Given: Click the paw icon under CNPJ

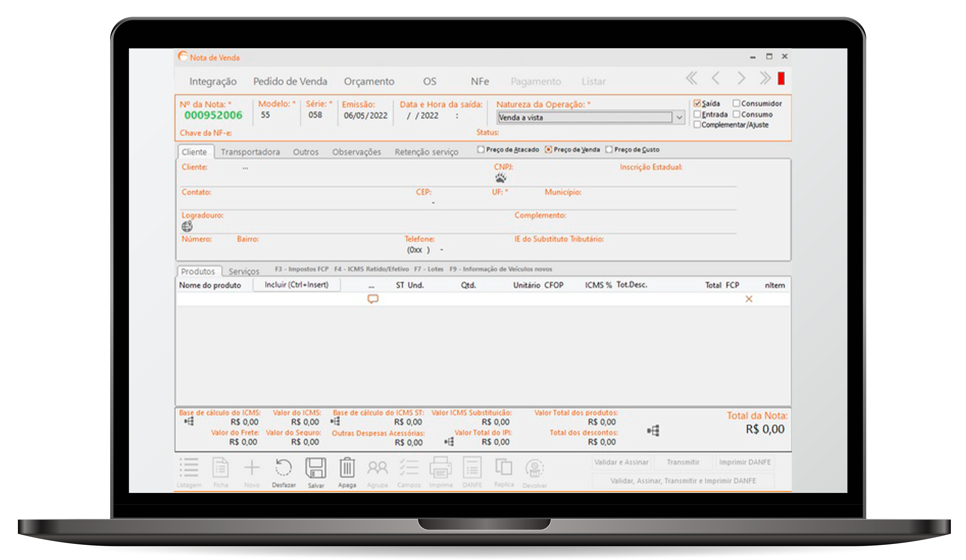Looking at the screenshot, I should click(x=500, y=177).
